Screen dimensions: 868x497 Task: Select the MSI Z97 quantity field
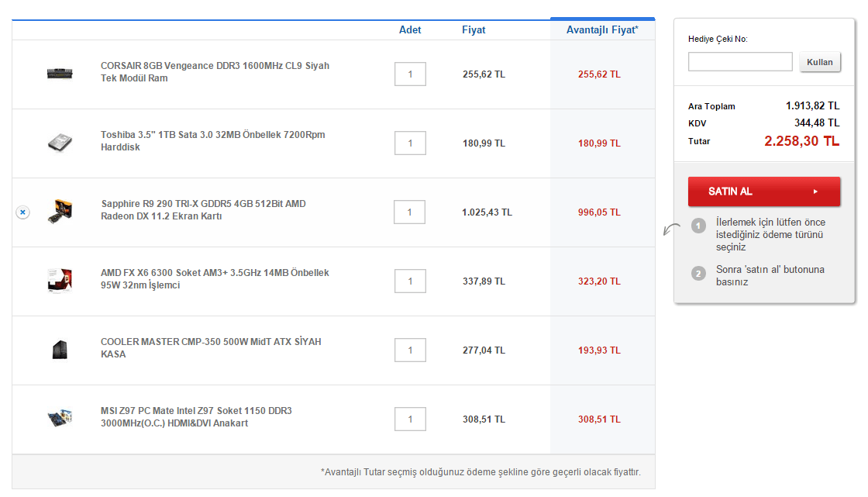coord(410,419)
